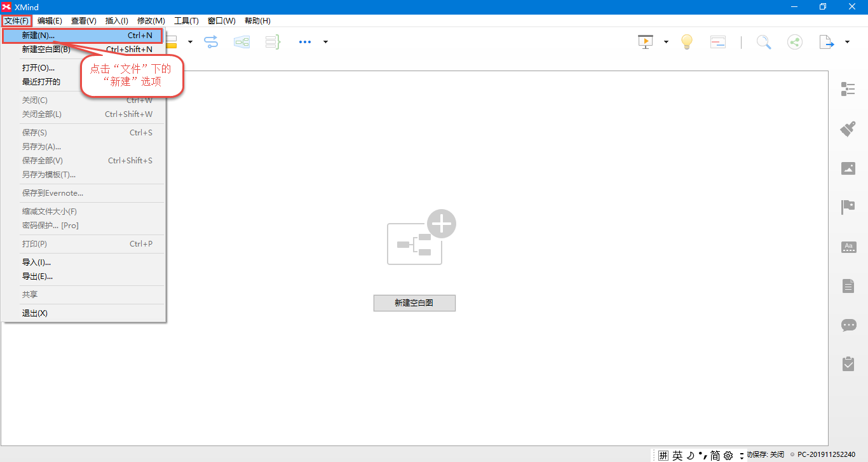Open the paintbrush Format panel in sidebar

[x=848, y=129]
